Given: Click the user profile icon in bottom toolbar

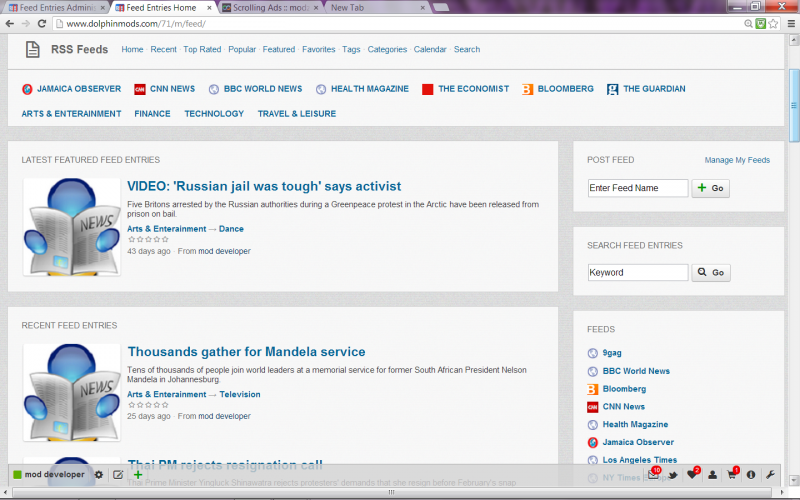Looking at the screenshot, I should 712,475.
